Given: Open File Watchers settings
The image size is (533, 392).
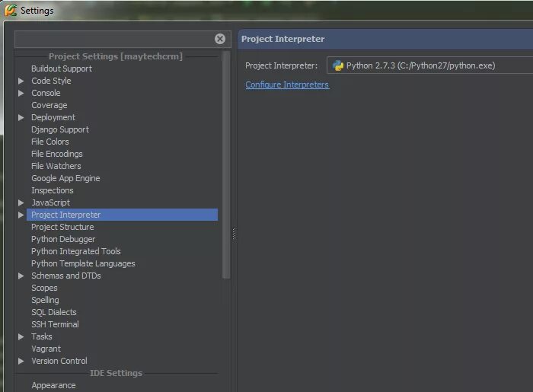Looking at the screenshot, I should [56, 166].
